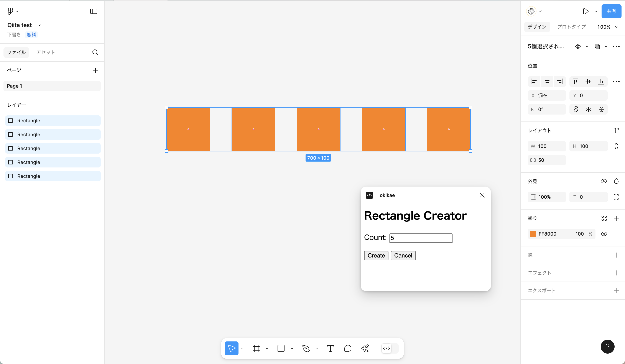Select the Text tool

330,348
